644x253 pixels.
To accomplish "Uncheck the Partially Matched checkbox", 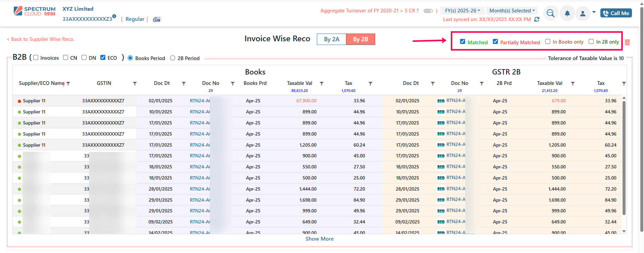I will point(495,42).
